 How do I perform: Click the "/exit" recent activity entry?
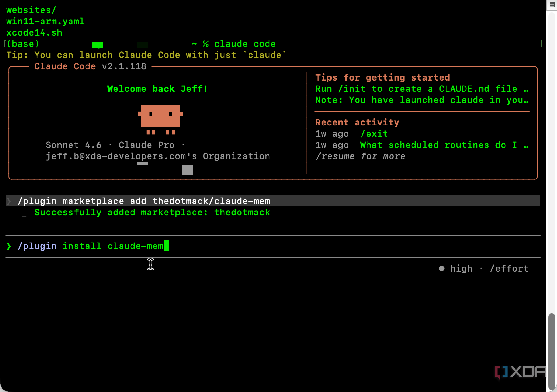[374, 134]
